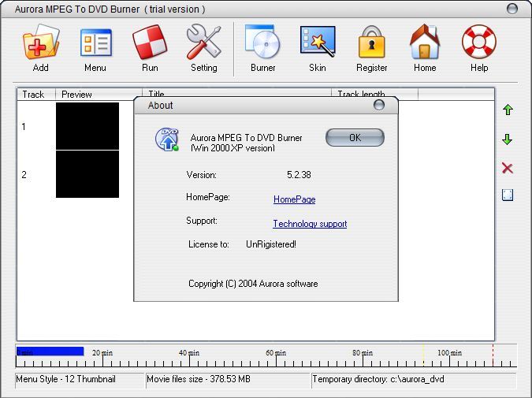
Task: Click the Track length column header
Action: point(374,93)
